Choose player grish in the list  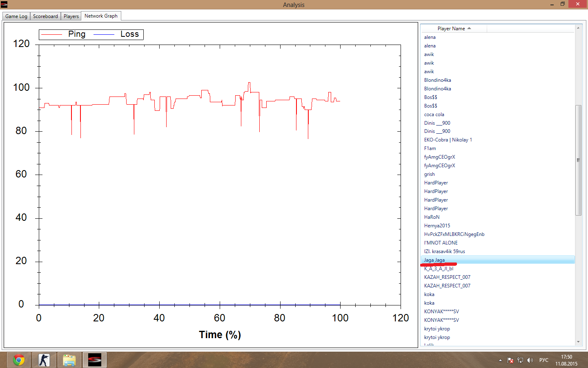[x=498, y=174]
